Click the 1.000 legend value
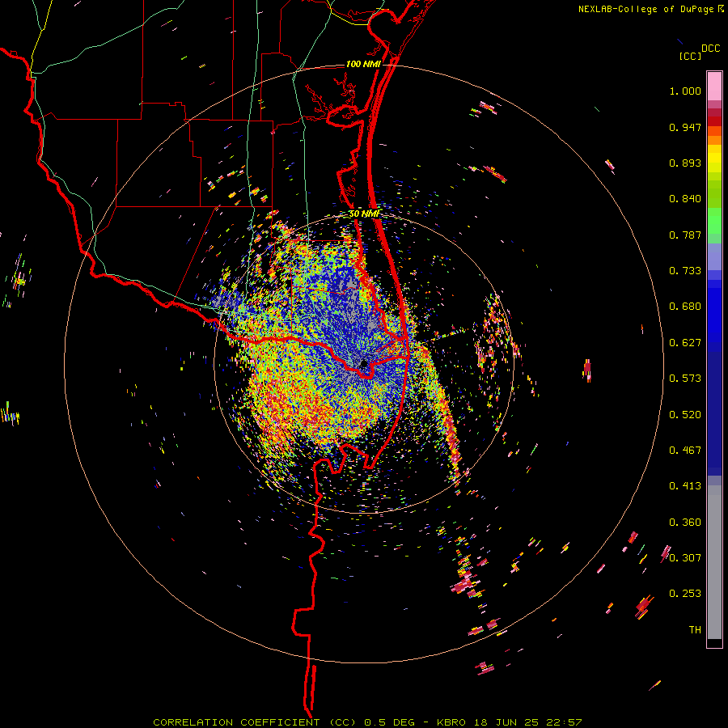This screenshot has width=728, height=728. (685, 91)
